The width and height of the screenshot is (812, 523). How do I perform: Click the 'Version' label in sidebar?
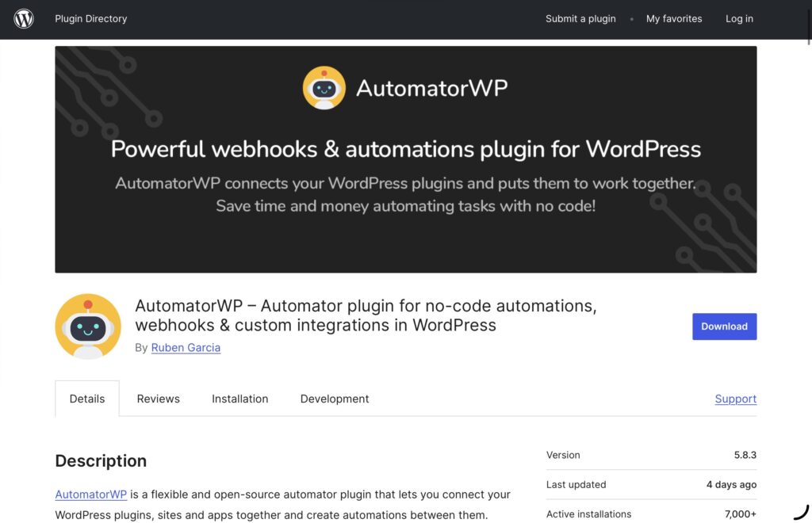[x=563, y=455]
